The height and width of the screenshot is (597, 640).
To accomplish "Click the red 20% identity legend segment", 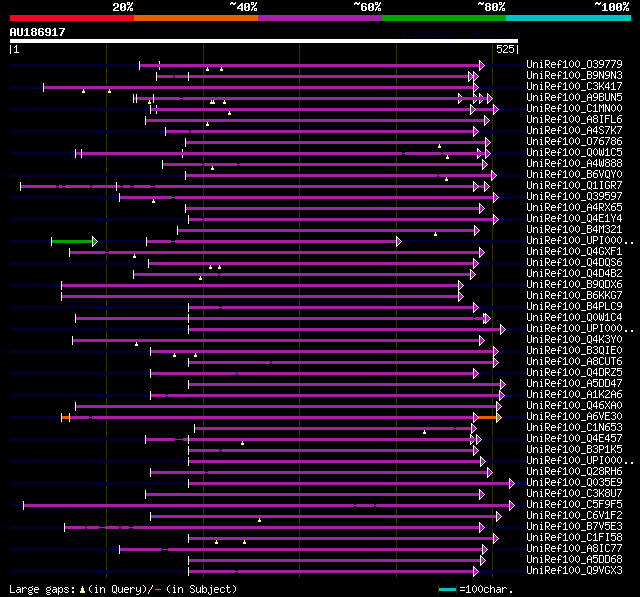I will click(x=72, y=18).
